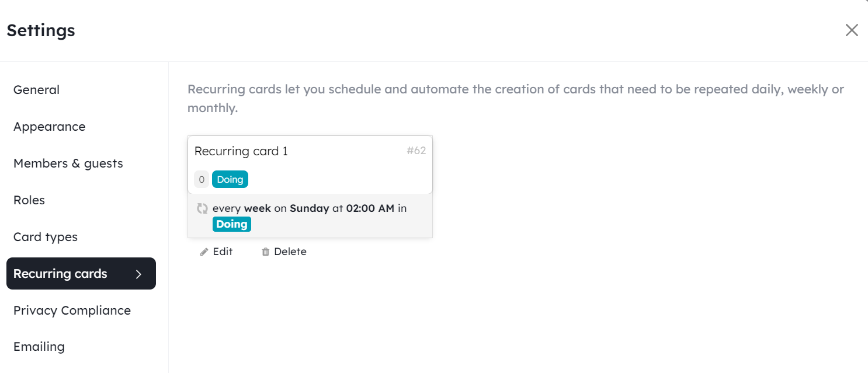This screenshot has height=373, width=868.
Task: Go to Members & guests settings
Action: point(68,163)
